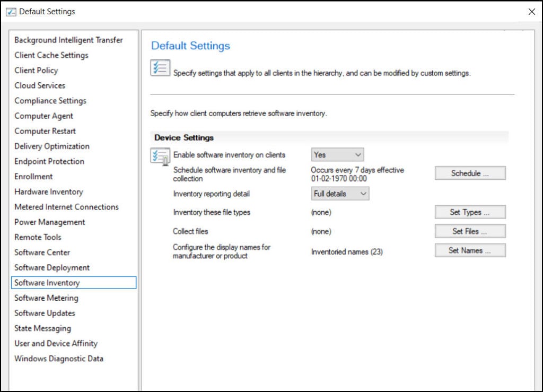Click the 'Schedule software inventory and file collection' label
Image resolution: width=543 pixels, height=392 pixels.
coord(229,174)
